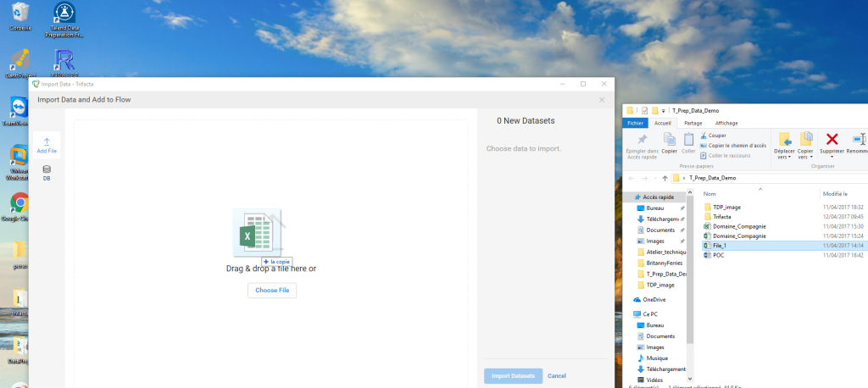Click the Add File upload icon
This screenshot has width=868, height=388.
click(46, 141)
